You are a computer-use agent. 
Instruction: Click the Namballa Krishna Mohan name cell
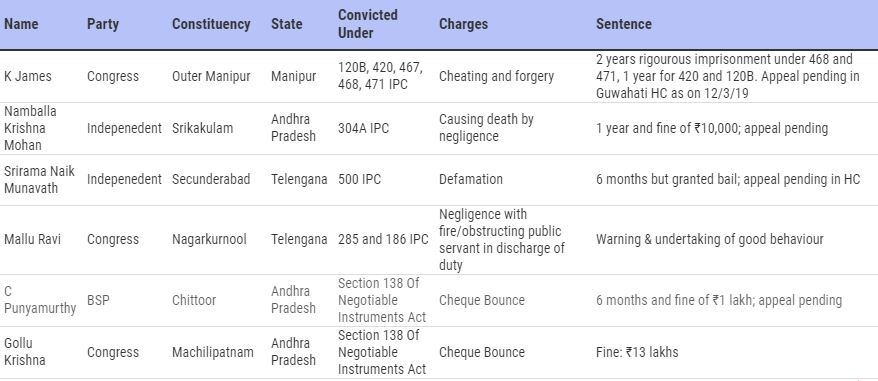(x=24, y=128)
